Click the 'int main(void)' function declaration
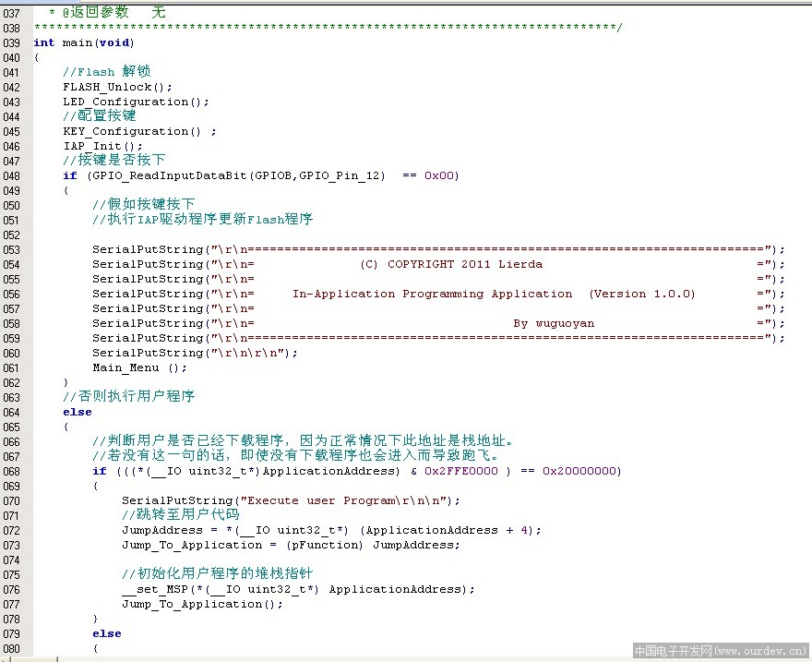 click(x=84, y=42)
